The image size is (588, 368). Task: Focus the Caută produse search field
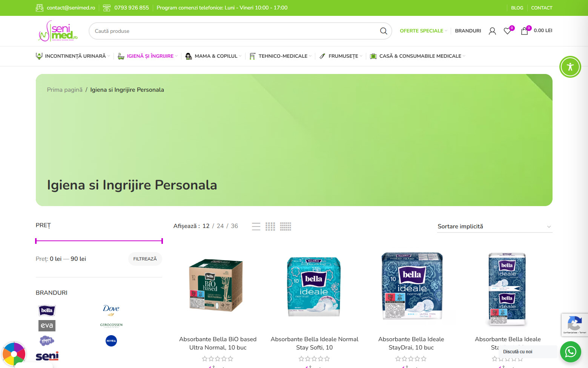tap(234, 31)
